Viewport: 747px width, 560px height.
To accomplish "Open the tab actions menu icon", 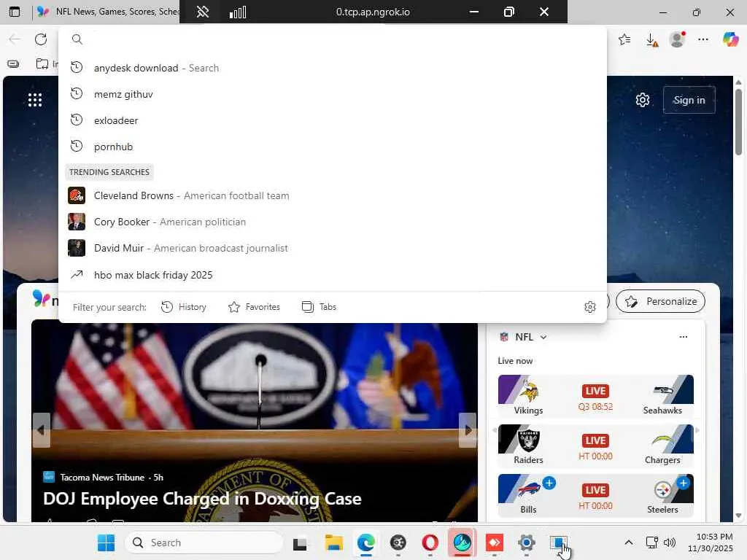I will point(15,12).
